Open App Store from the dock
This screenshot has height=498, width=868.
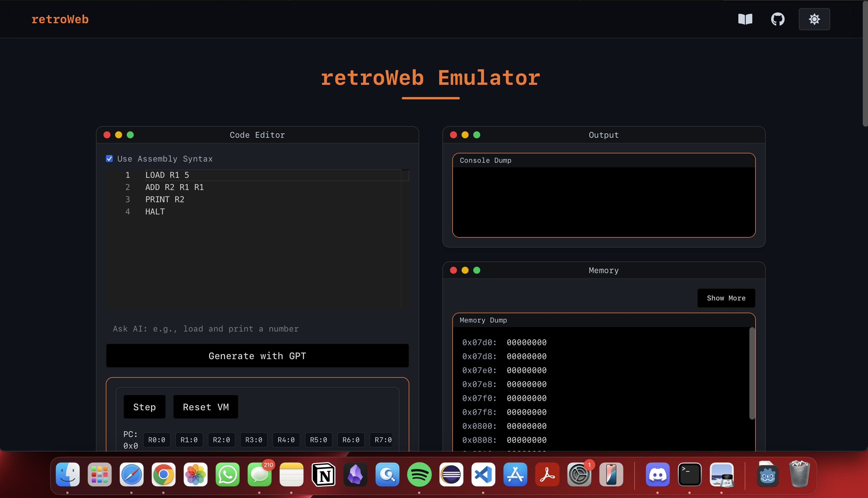point(515,474)
